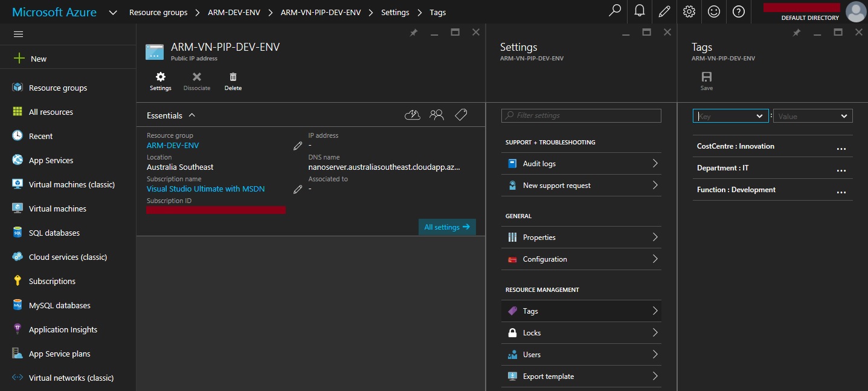Open Cloud services (classic) in sidebar
The width and height of the screenshot is (868, 391).
point(68,257)
